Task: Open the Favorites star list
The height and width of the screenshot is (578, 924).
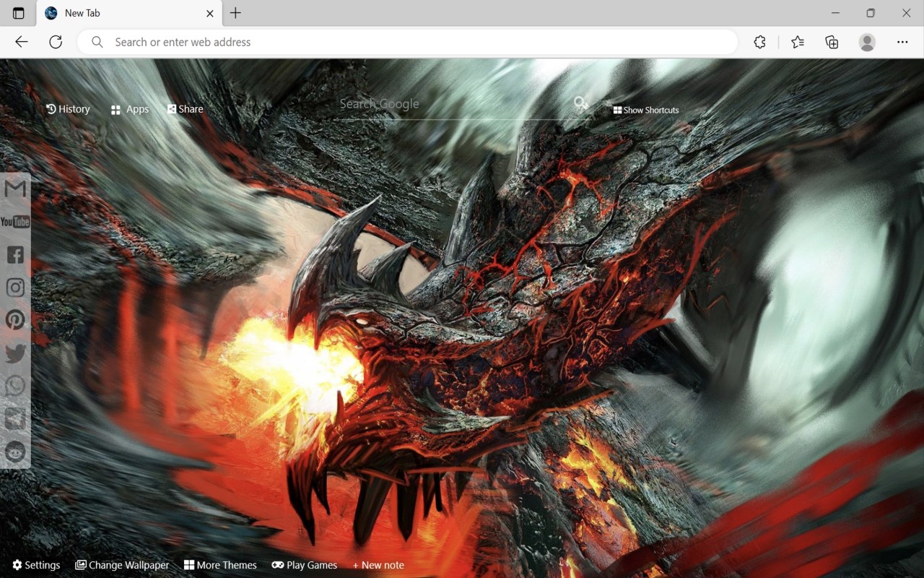Action: [798, 42]
